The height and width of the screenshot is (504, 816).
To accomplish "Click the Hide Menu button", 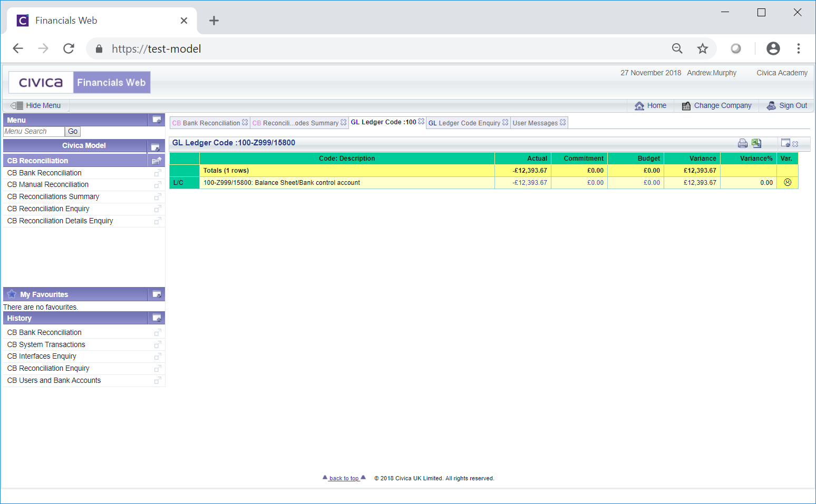I will pos(36,105).
